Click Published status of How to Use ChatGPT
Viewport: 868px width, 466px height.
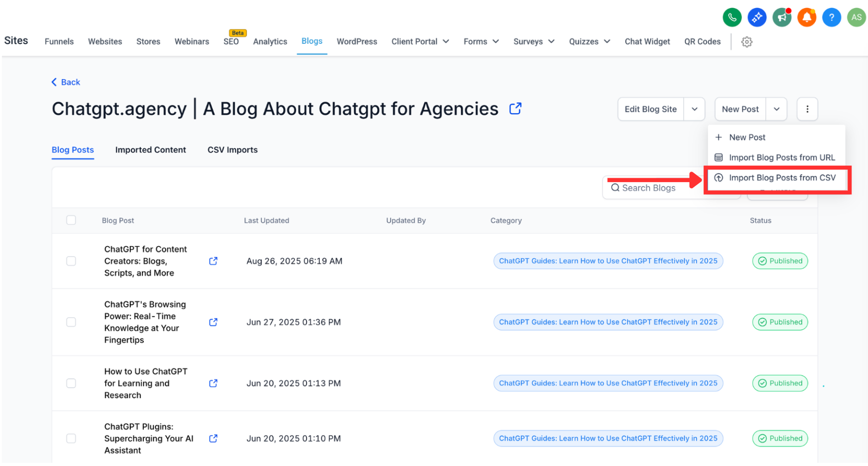coord(780,383)
